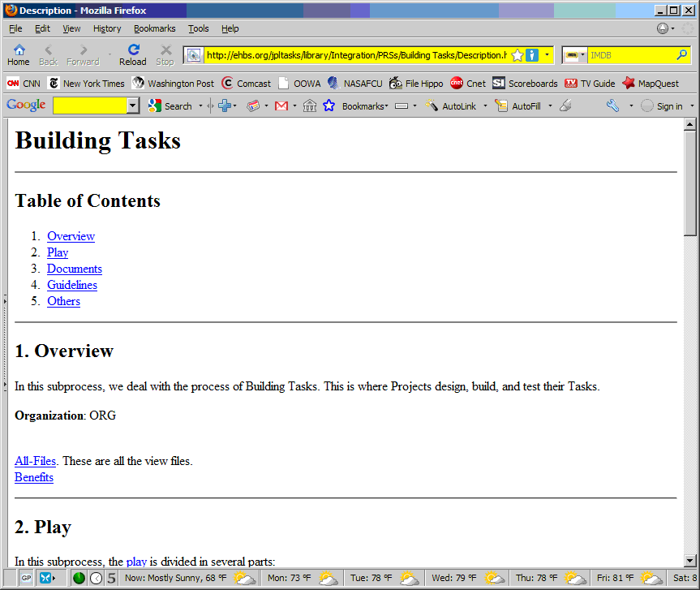Follow the Guidelines contents link
700x590 pixels.
[72, 285]
